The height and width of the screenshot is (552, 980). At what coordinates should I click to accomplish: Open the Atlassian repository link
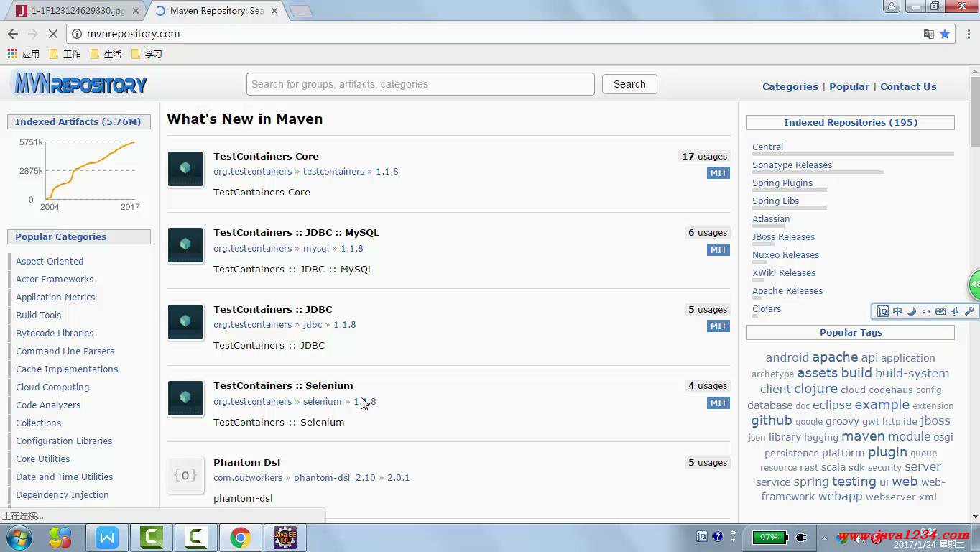tap(771, 218)
